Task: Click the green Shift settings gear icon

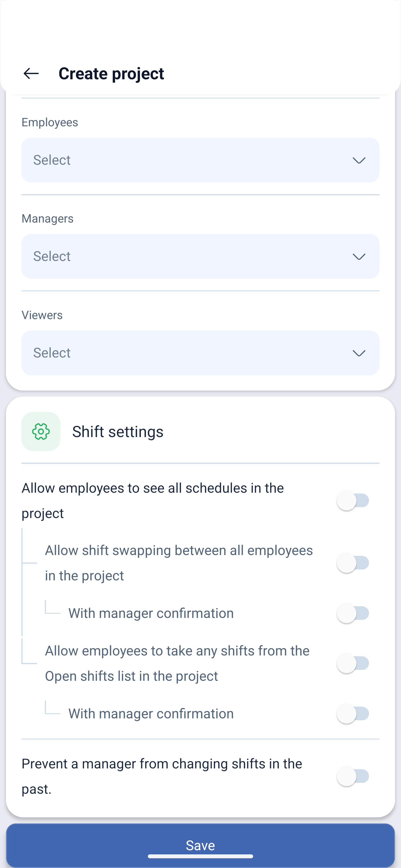Action: point(41,431)
